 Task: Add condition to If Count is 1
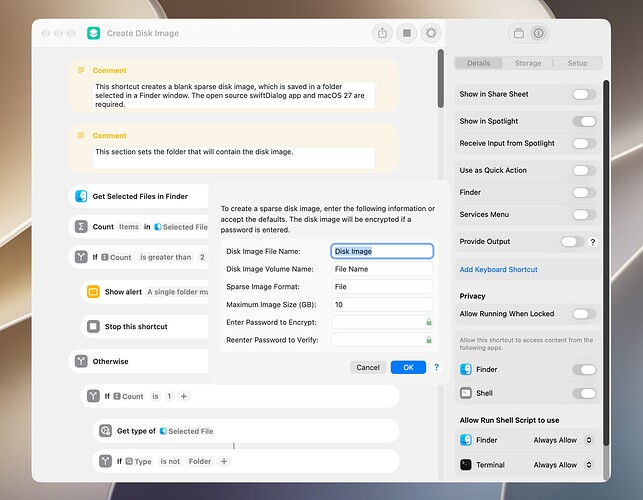(x=184, y=396)
